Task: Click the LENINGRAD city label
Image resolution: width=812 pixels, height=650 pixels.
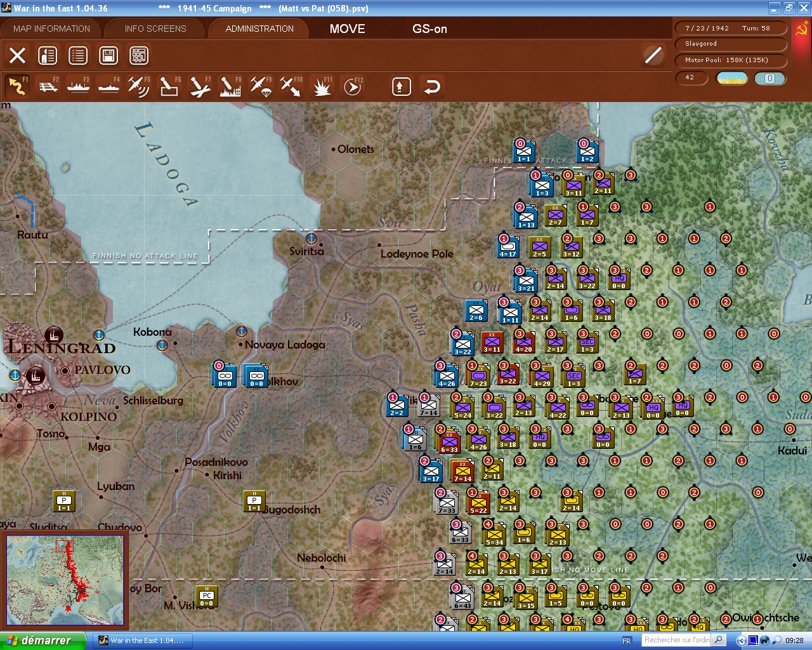Action: coord(62,347)
